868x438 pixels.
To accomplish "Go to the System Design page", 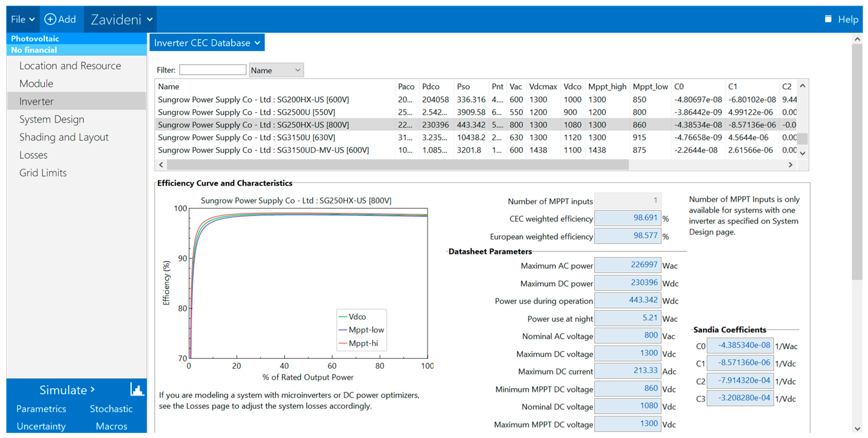I will [52, 119].
